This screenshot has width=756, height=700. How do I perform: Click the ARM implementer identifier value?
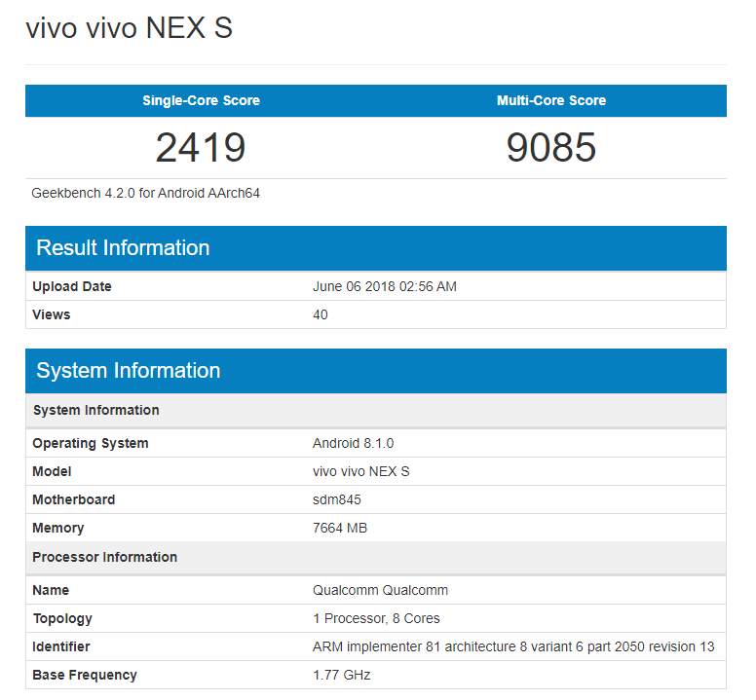click(512, 646)
